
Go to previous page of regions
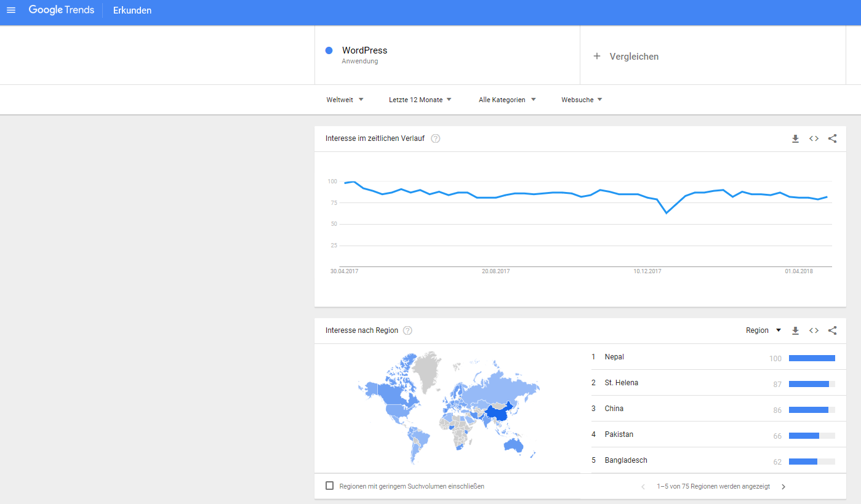(x=643, y=487)
